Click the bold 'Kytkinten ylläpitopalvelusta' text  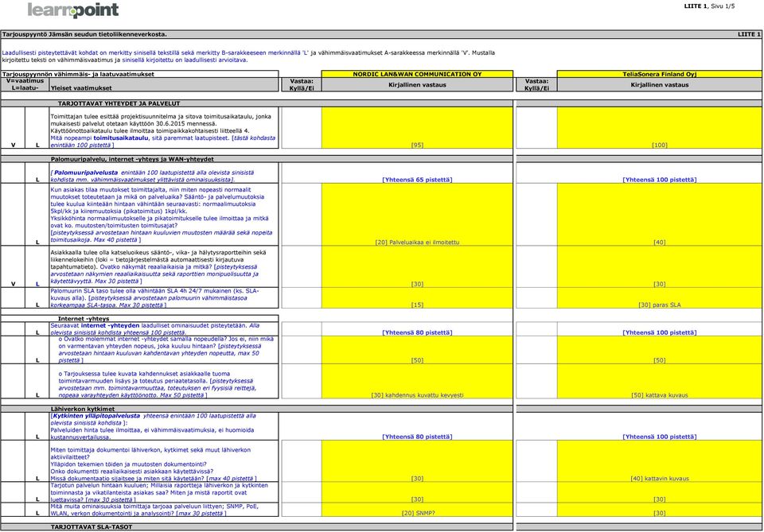[x=96, y=416]
